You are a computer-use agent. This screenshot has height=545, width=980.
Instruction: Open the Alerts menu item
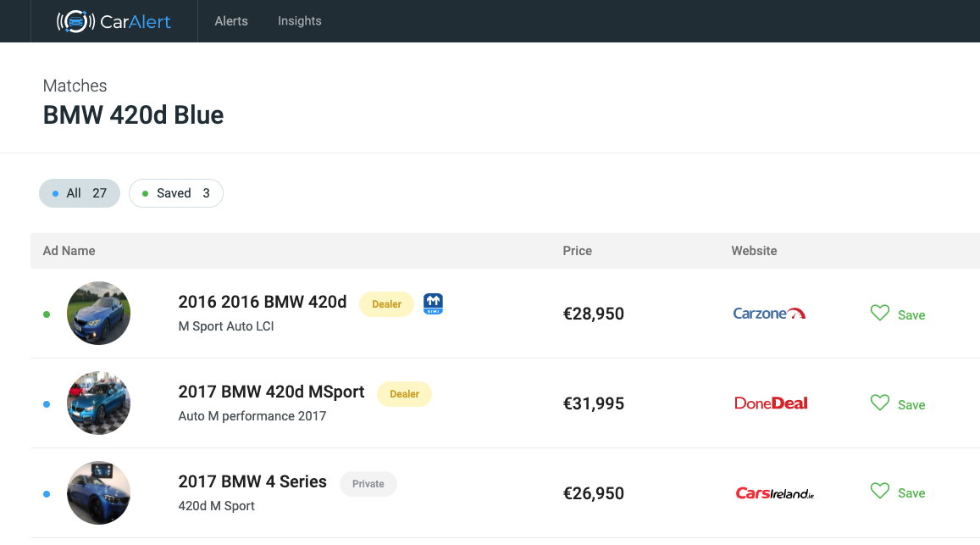point(231,21)
